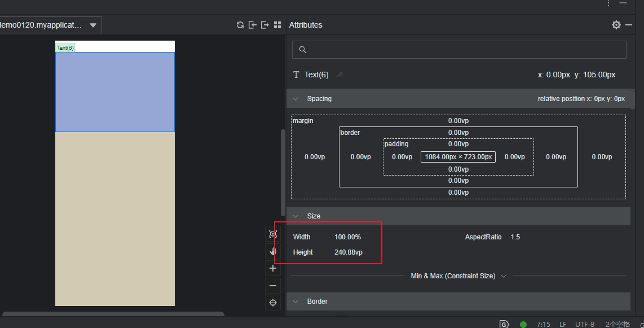Collapse the Size section
The height and width of the screenshot is (328, 644).
pos(295,216)
